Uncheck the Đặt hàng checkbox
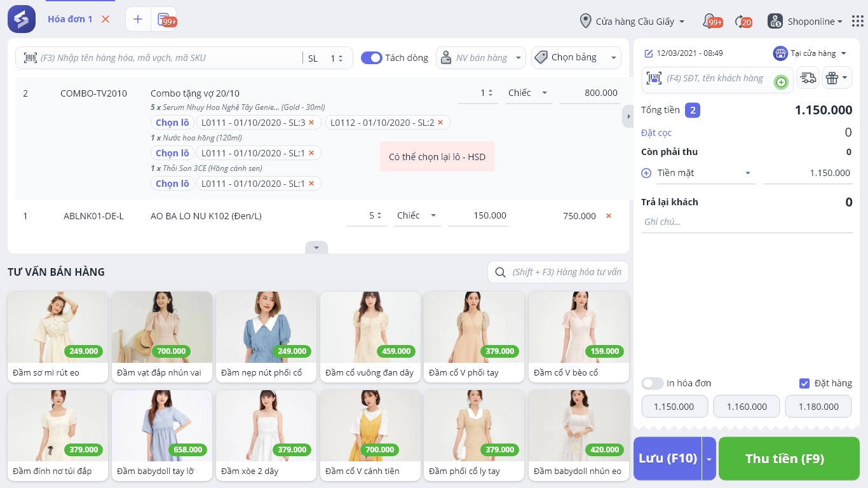This screenshot has width=868, height=488. click(804, 383)
